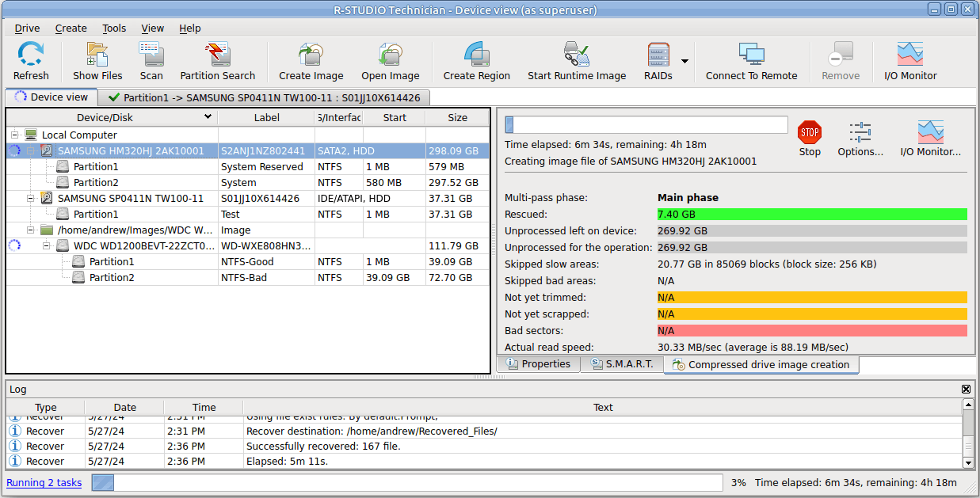
Task: Collapse the WDC WD1200BEVT-22ZCT0 node
Action: [46, 245]
